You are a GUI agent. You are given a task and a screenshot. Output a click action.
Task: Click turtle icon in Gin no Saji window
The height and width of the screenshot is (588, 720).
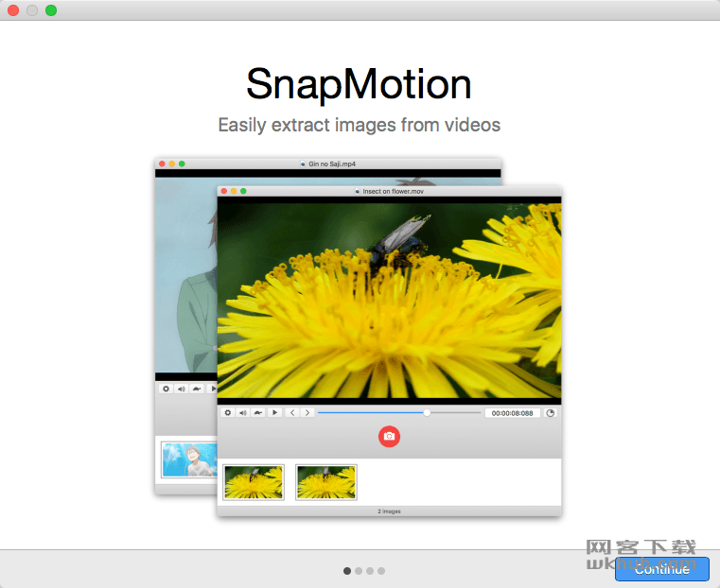point(197,389)
